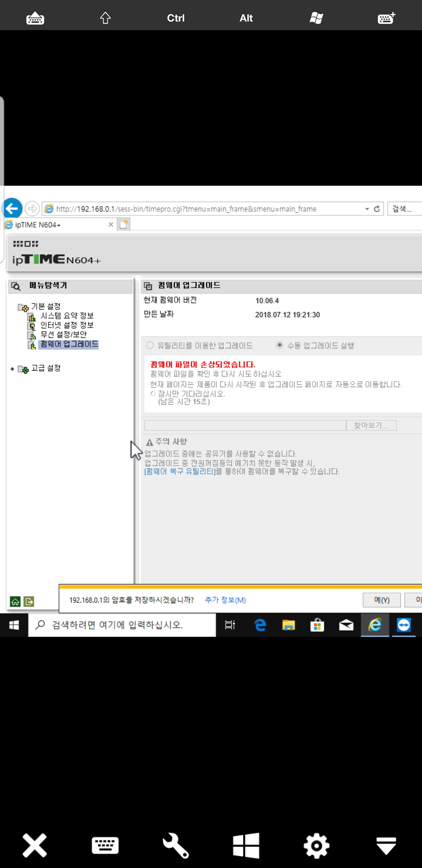
Task: Collapse the 기본 설정 tree folder
Action: 23,307
